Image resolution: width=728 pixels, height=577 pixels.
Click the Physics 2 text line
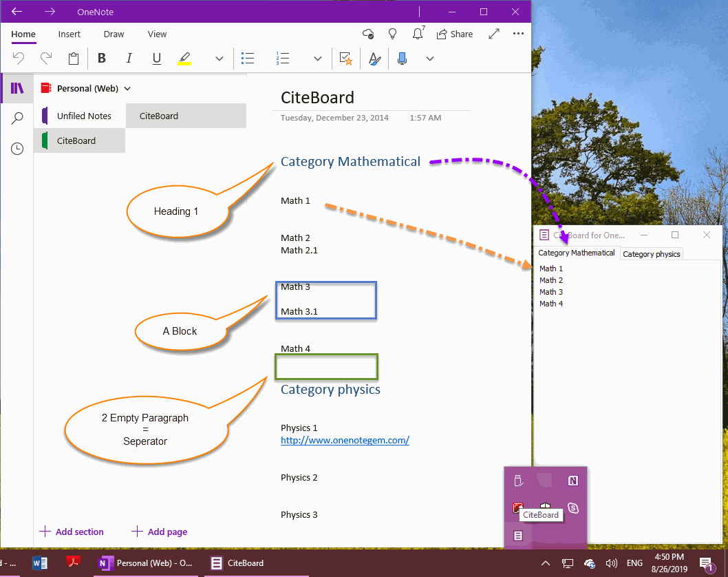[x=299, y=478]
